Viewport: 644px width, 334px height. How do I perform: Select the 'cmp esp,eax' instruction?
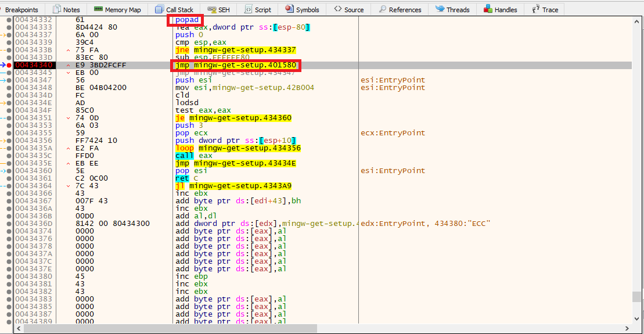(x=201, y=42)
